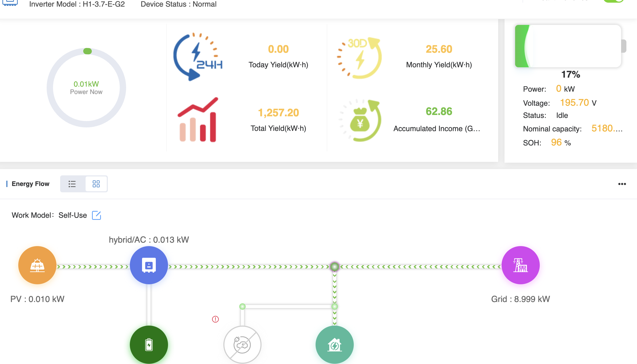The height and width of the screenshot is (364, 637).
Task: Edit the Self-Use work model
Action: (x=96, y=215)
